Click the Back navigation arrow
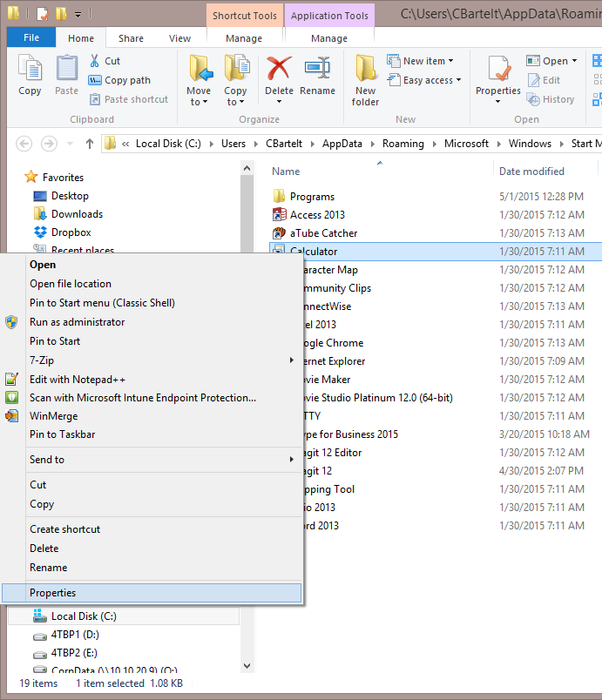The height and width of the screenshot is (700, 602). [24, 144]
